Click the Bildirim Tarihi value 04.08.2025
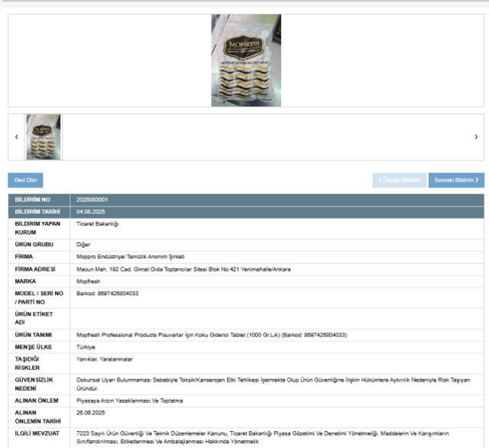 point(90,211)
